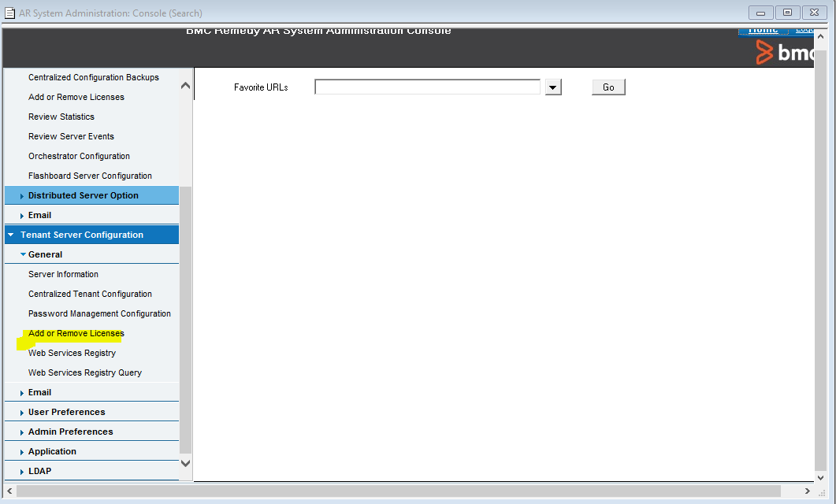Click horizontal scrollbar right arrow
Viewport: 836px width, 504px height.
807,491
